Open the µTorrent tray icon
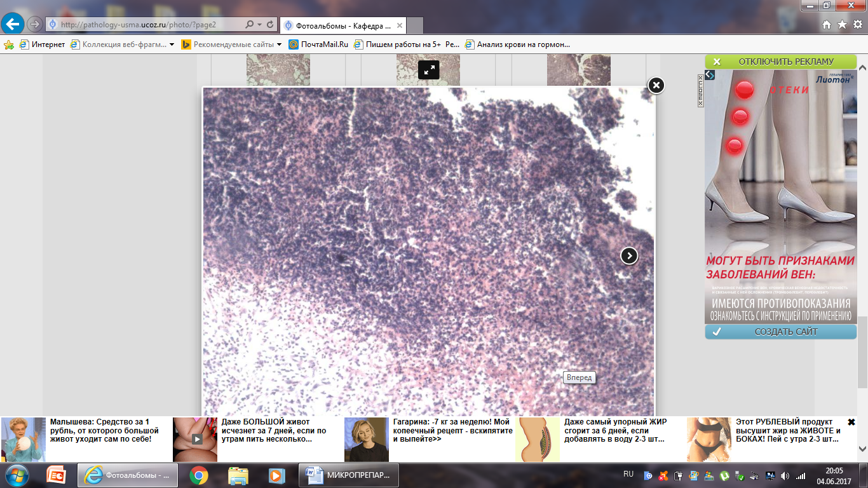Image resolution: width=868 pixels, height=488 pixels. coord(724,475)
